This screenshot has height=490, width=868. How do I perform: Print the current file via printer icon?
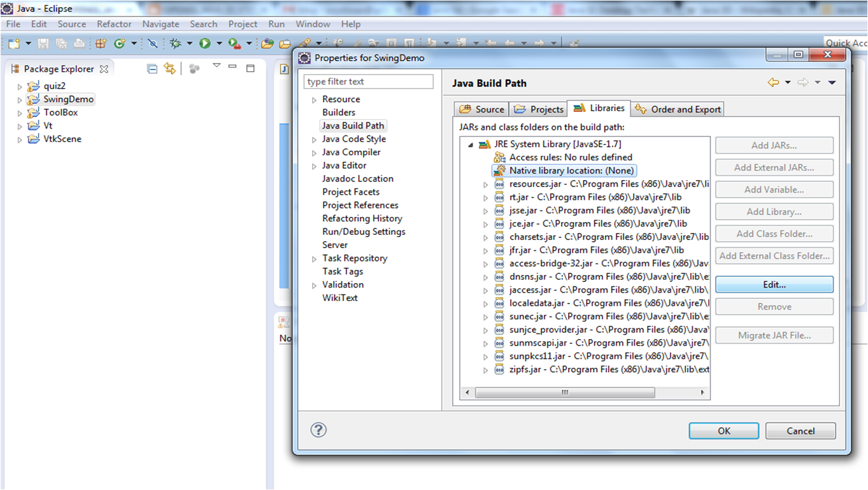[80, 43]
